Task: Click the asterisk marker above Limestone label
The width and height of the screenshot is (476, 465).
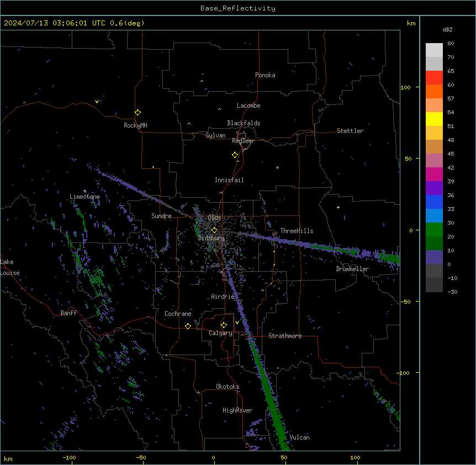Action: 84,191
